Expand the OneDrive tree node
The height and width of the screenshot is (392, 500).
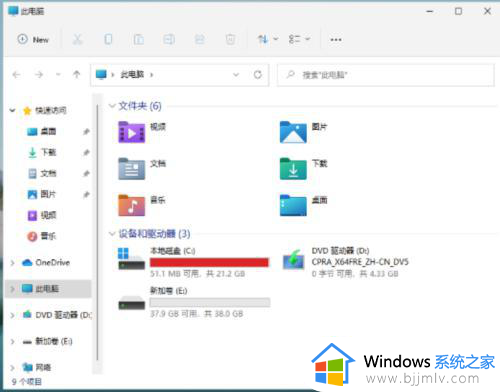coord(13,263)
